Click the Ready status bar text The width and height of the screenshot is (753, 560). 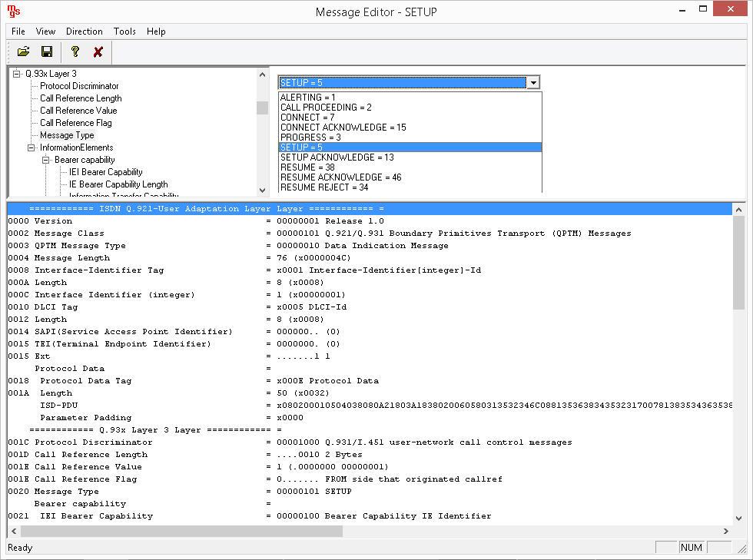pyautogui.click(x=20, y=548)
